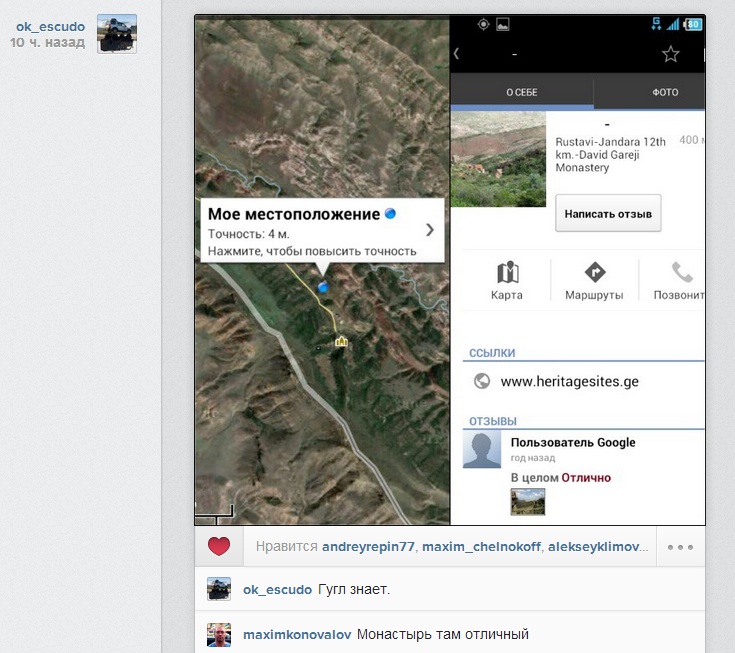Click Нажмите, чтобы повысить точность hint
735x653 pixels.
(312, 251)
